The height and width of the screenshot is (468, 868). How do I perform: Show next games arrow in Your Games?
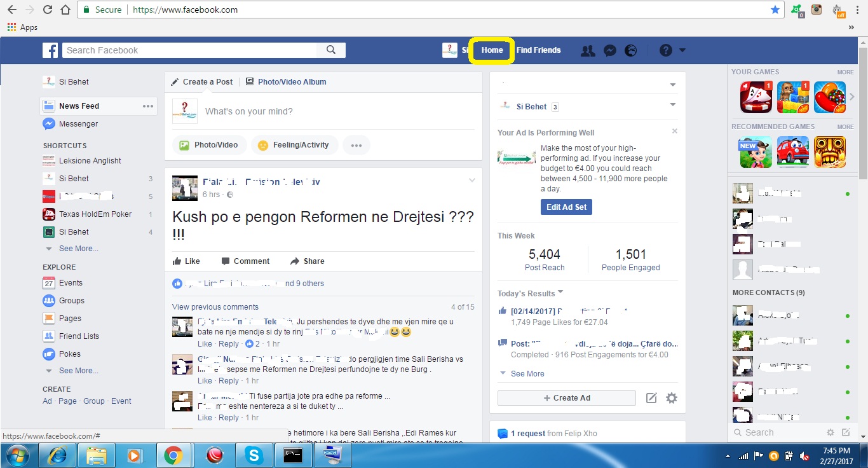(x=852, y=97)
